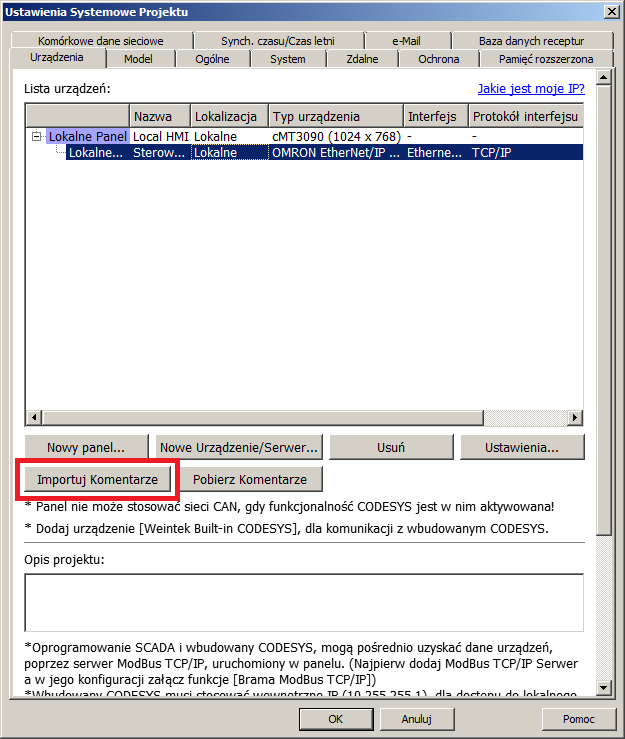Click the 'Jakie jest moje IP?' link
625x739 pixels.
click(530, 88)
